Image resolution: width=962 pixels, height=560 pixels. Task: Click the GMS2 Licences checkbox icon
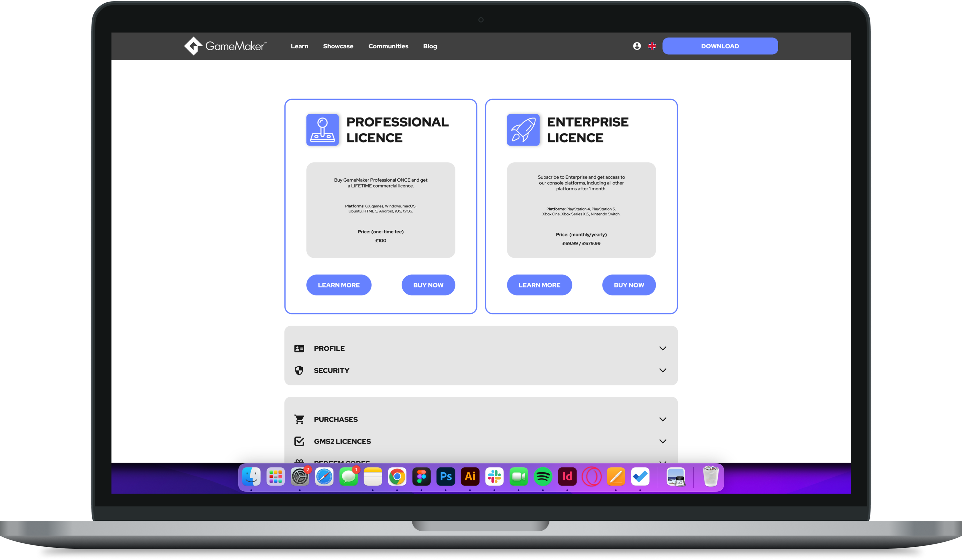299,441
